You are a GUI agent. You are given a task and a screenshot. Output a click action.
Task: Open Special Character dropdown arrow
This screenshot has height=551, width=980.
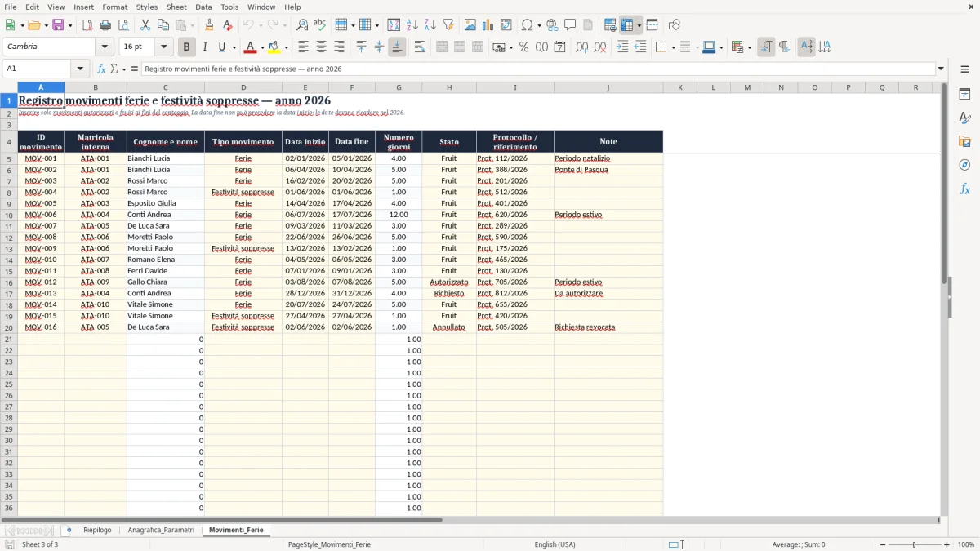pos(540,25)
